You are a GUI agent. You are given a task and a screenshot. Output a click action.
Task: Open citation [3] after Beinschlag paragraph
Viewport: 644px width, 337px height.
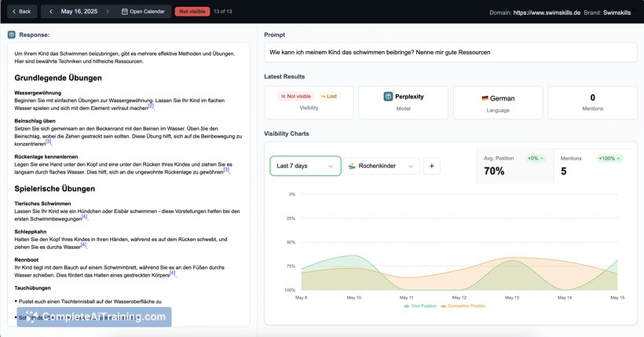[49, 141]
